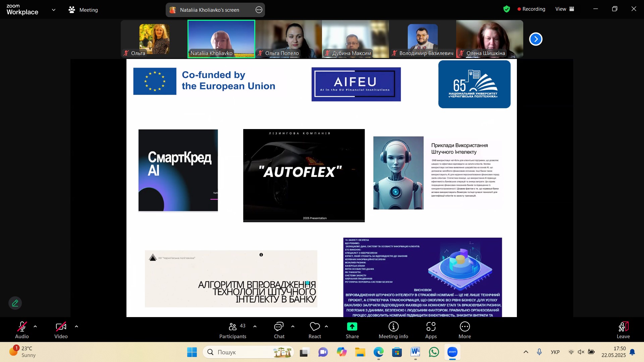Click the annotation pencil icon

point(15,303)
